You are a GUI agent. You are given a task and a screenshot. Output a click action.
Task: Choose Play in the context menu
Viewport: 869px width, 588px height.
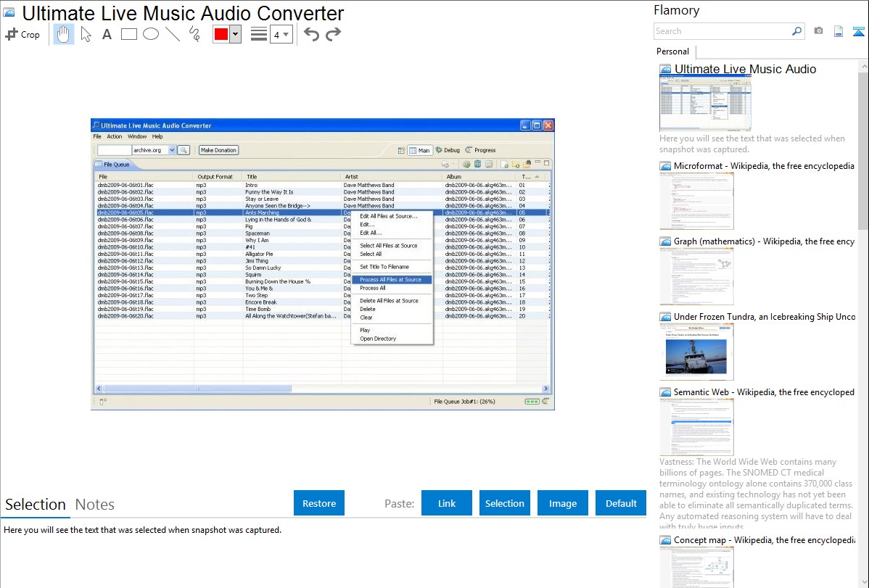click(365, 331)
